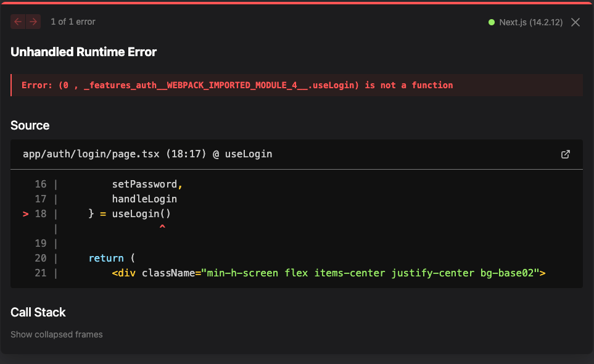Click the Unhandled Runtime Error heading
594x364 pixels.
tap(83, 52)
